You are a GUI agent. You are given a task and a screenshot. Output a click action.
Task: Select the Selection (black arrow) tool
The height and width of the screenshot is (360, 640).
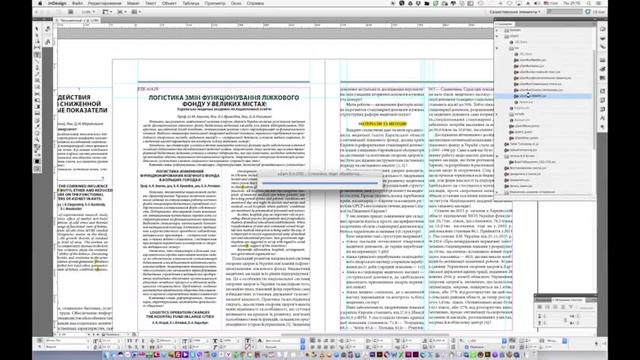pos(37,29)
